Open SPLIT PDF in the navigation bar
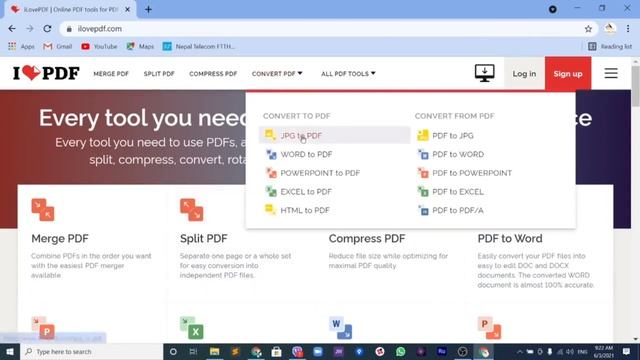This screenshot has height=360, width=640. coord(159,74)
